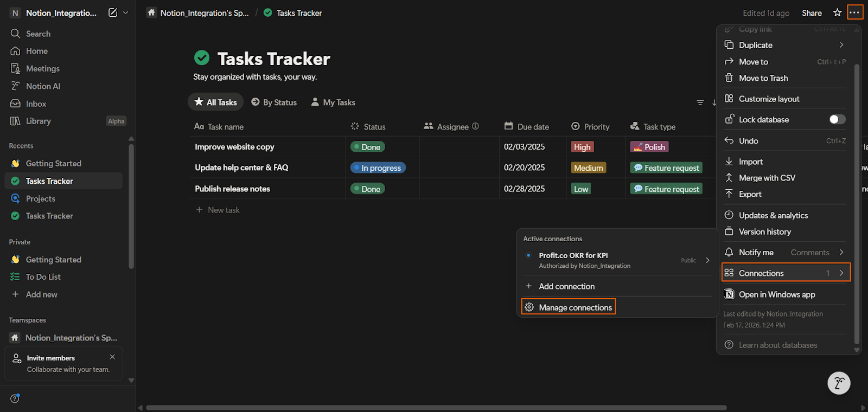Screen dimensions: 868x412
Task: Expand the Profit.co OKR for KPI connection
Action: pyautogui.click(x=707, y=260)
